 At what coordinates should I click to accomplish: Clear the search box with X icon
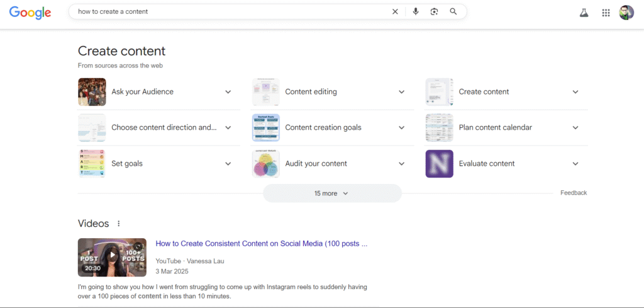pos(395,11)
